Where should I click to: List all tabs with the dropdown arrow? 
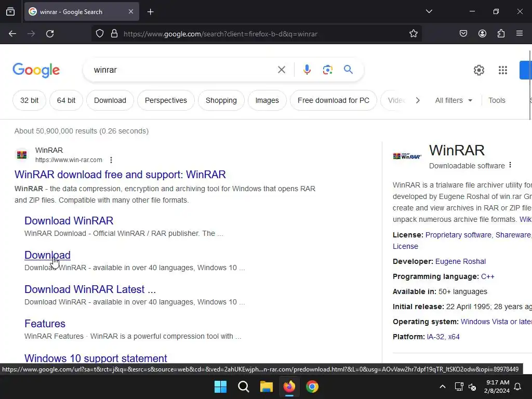429,11
